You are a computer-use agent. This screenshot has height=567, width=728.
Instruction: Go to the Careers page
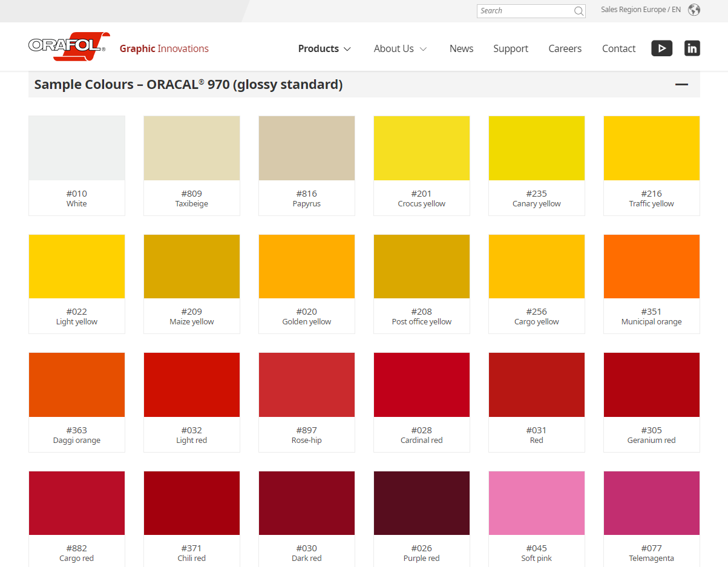565,48
